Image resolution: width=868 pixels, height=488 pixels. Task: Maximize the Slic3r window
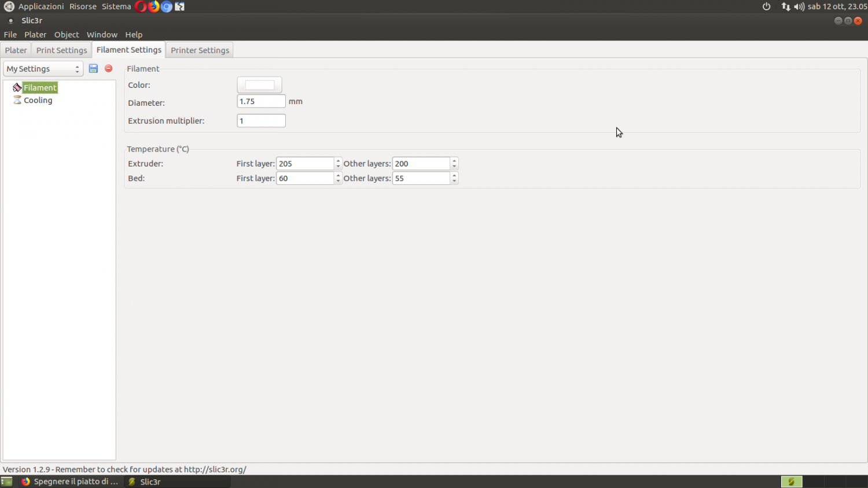848,20
